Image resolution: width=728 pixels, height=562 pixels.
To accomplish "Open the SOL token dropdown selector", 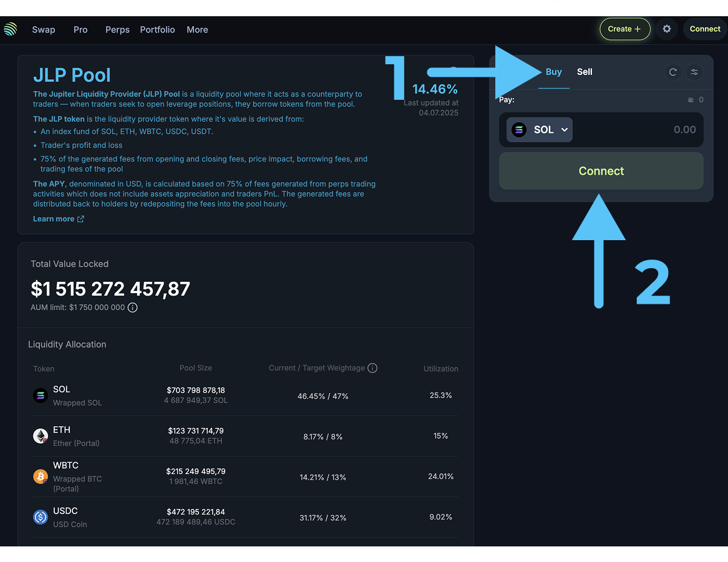I will tap(540, 130).
